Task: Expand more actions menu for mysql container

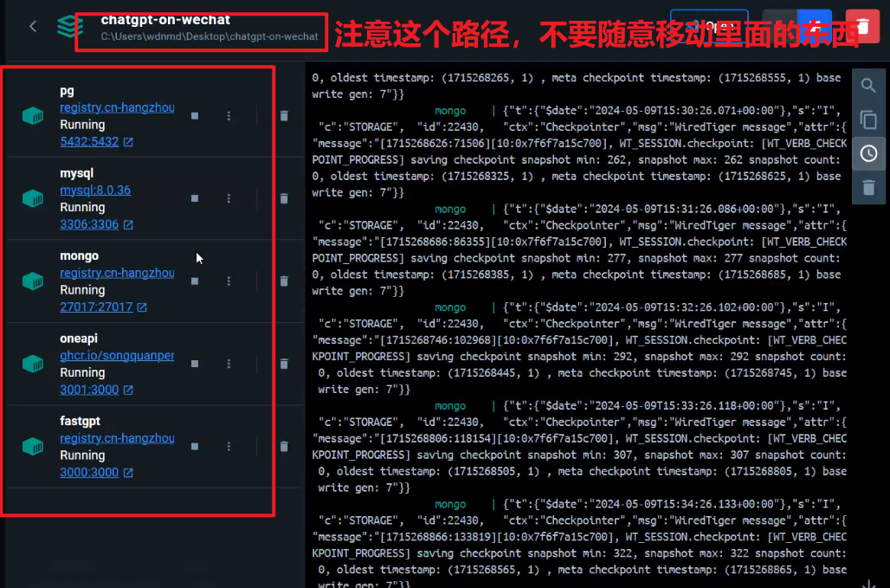Action: click(229, 198)
